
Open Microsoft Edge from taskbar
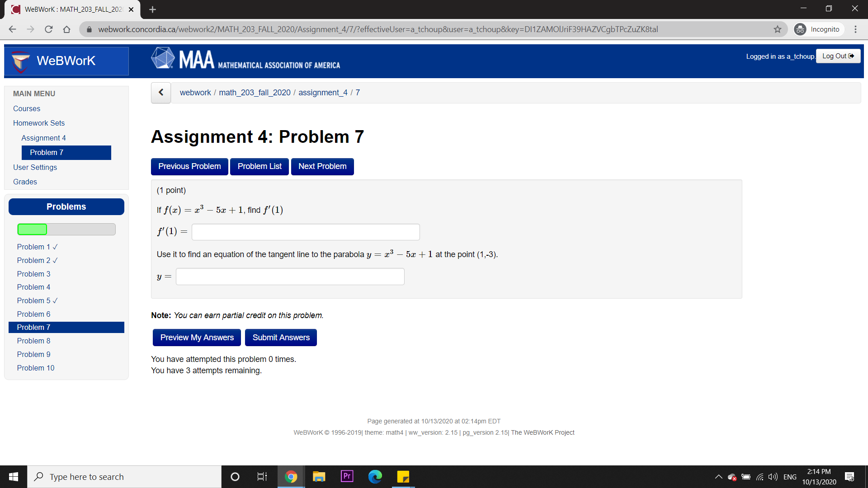click(x=375, y=476)
